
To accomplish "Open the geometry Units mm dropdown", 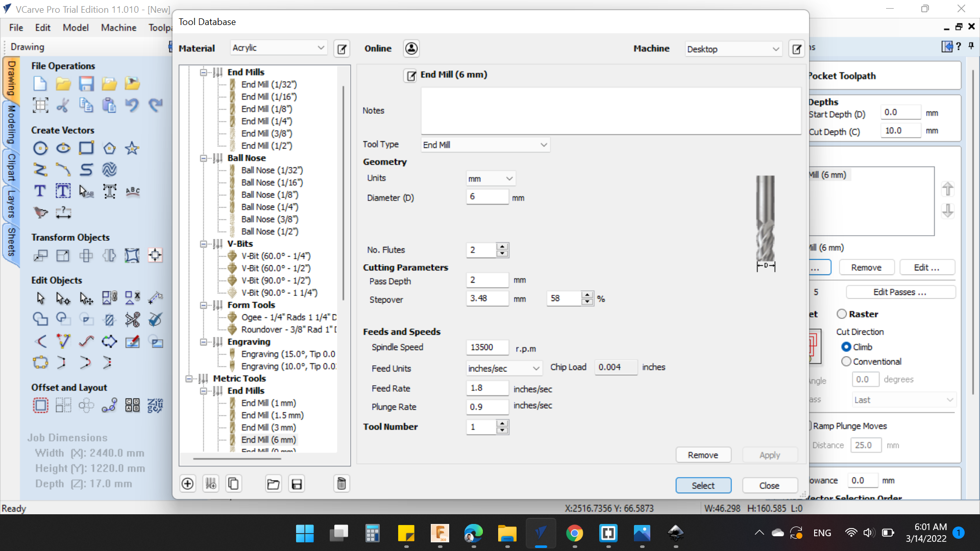I will [491, 179].
